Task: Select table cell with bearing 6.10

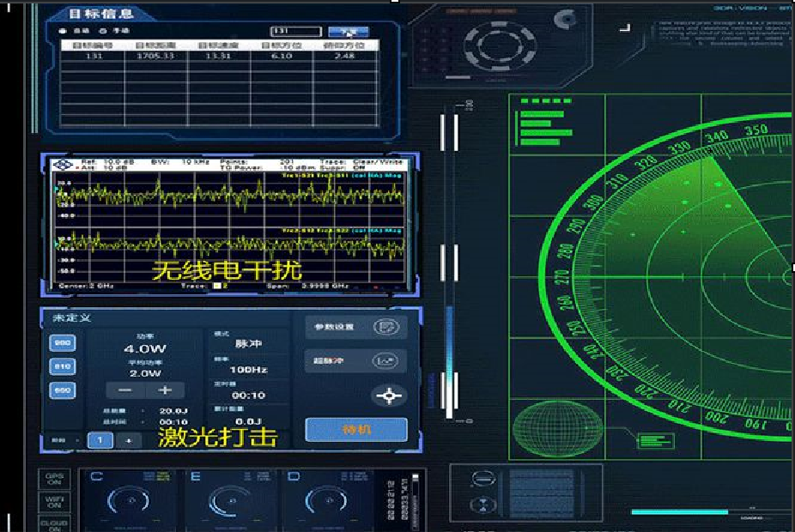Action: tap(282, 56)
